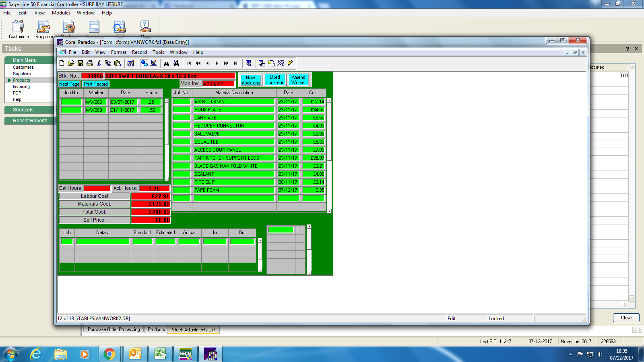Open Internet Explorer from the taskbar
This screenshot has width=644, height=362.
click(36, 354)
